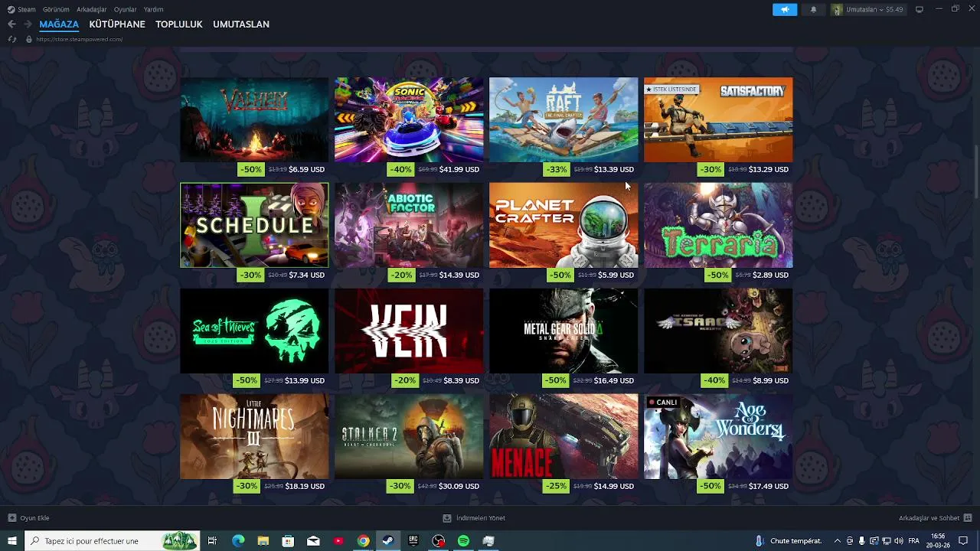Open the Planet Crafter game capsule
980x551 pixels.
coord(563,225)
